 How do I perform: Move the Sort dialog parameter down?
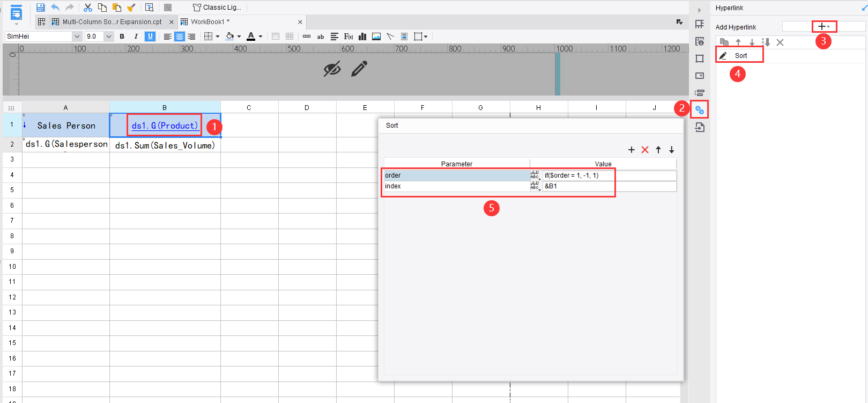tap(672, 150)
